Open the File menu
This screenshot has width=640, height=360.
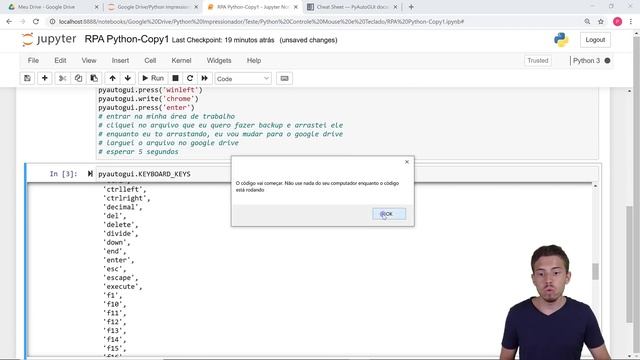[x=33, y=60]
